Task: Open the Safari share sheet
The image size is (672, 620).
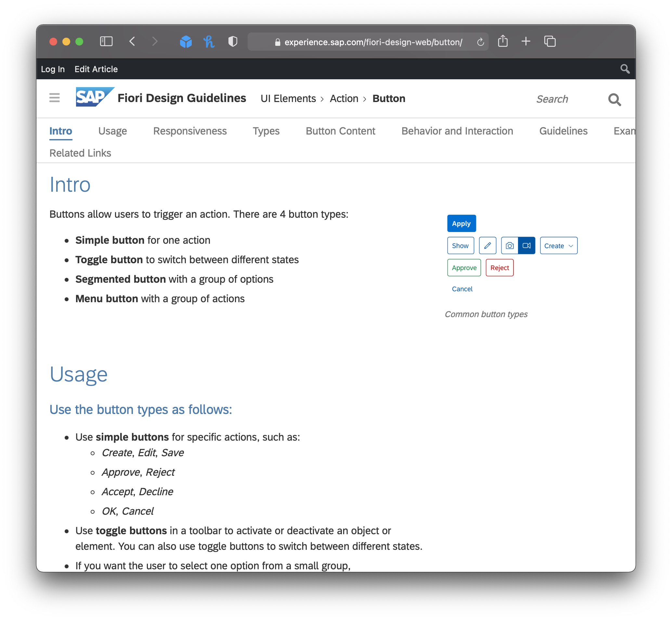Action: tap(503, 41)
